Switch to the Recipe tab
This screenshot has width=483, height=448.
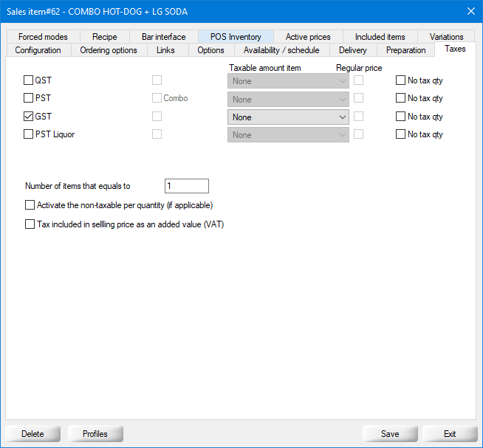pyautogui.click(x=104, y=37)
